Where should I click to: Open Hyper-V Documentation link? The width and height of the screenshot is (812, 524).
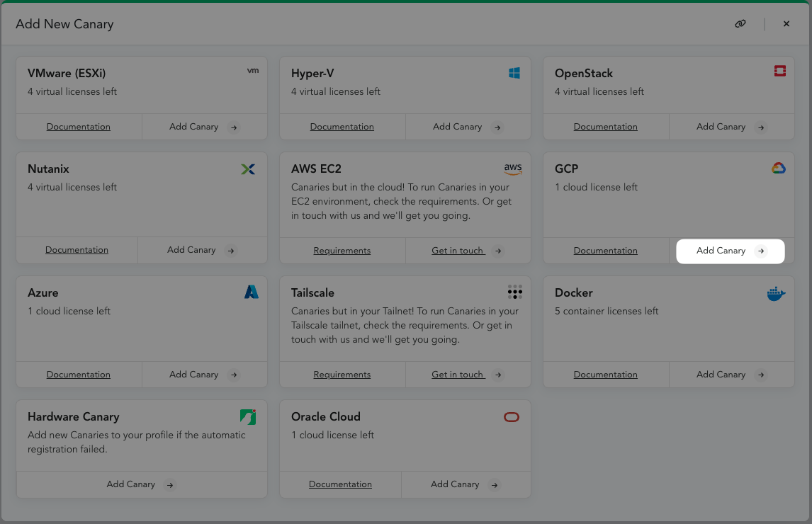342,127
